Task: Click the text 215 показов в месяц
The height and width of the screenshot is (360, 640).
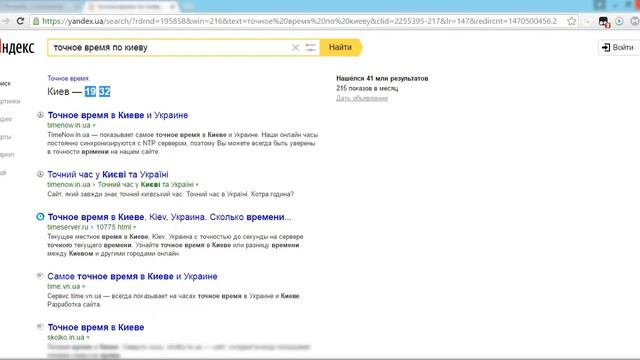Action: click(x=367, y=88)
